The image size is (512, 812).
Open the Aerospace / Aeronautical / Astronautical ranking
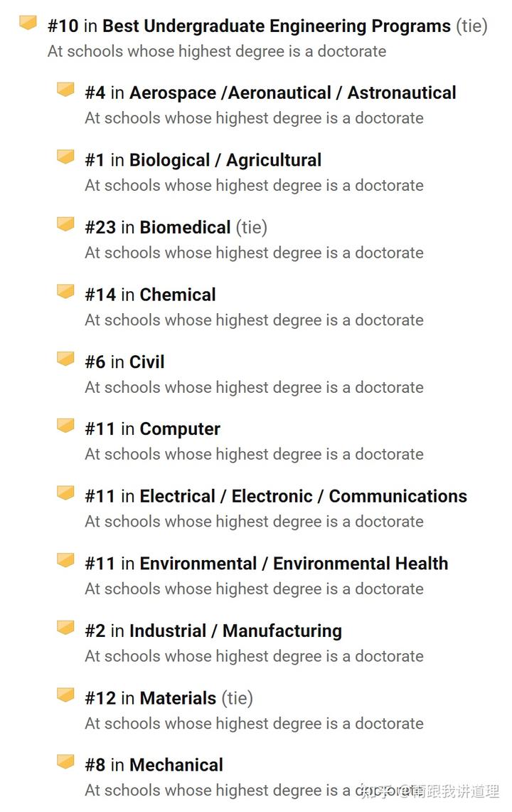click(292, 93)
